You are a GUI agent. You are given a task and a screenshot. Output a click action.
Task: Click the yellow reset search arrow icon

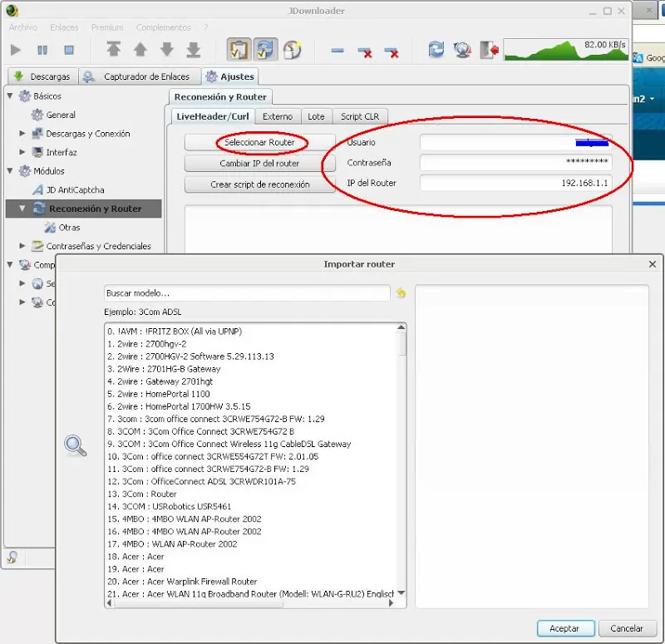click(x=401, y=293)
